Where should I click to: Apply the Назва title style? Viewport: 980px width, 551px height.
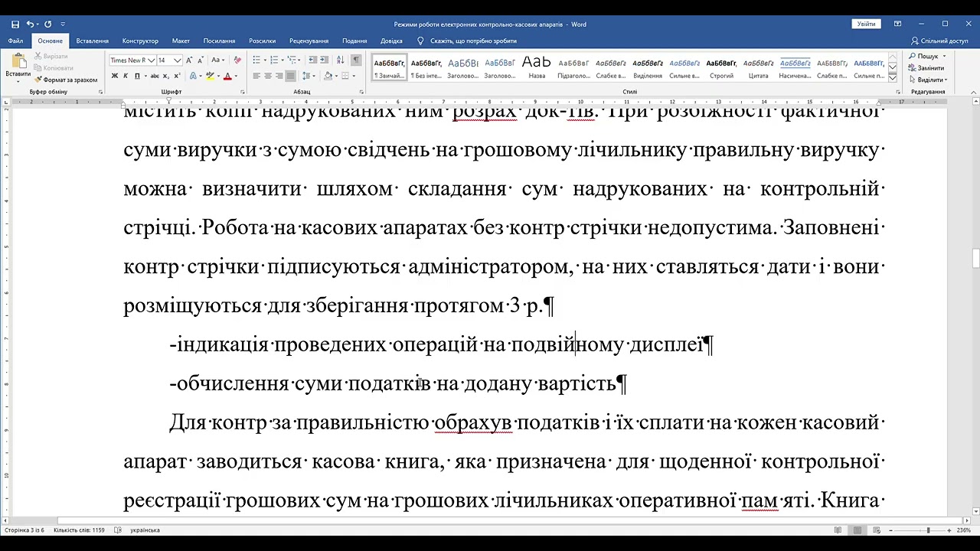[x=537, y=67]
